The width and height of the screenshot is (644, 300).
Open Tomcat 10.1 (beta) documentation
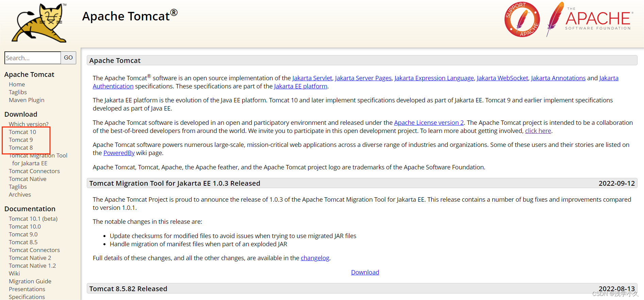tap(33, 219)
